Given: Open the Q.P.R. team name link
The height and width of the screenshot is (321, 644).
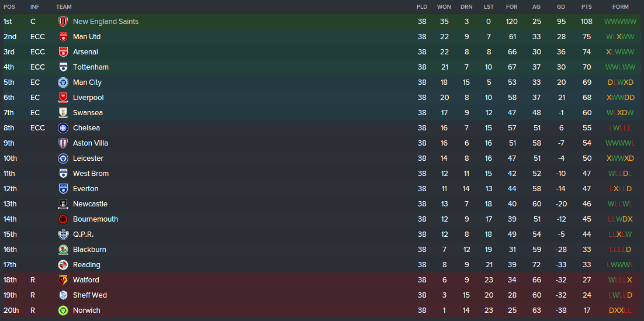Looking at the screenshot, I should (x=84, y=234).
